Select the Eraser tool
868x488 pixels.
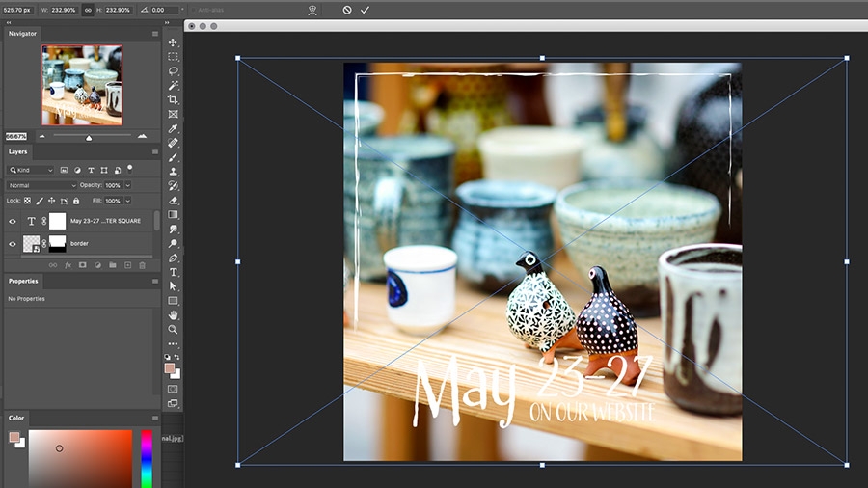coord(174,201)
